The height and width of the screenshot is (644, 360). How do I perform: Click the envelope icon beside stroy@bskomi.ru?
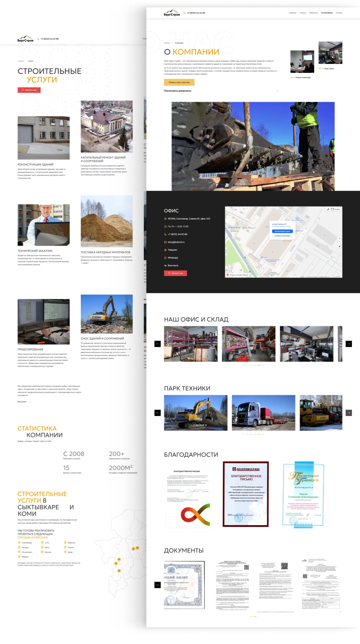pos(165,242)
